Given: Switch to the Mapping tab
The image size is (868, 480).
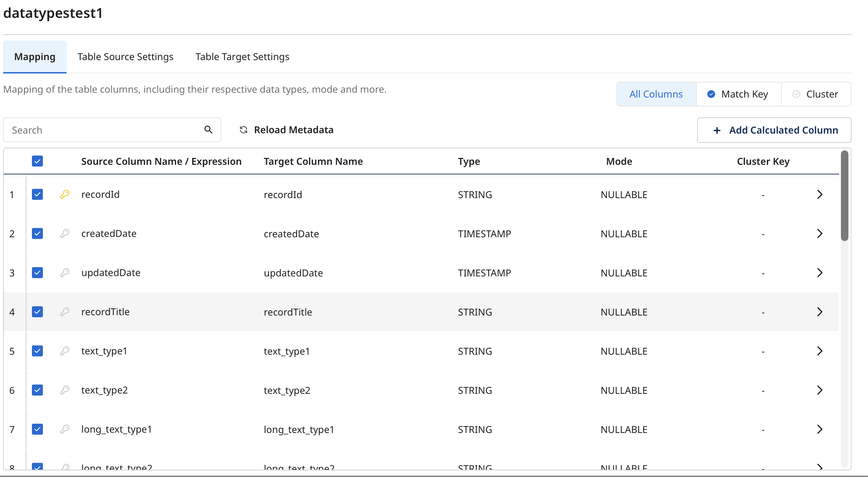Looking at the screenshot, I should pos(35,57).
